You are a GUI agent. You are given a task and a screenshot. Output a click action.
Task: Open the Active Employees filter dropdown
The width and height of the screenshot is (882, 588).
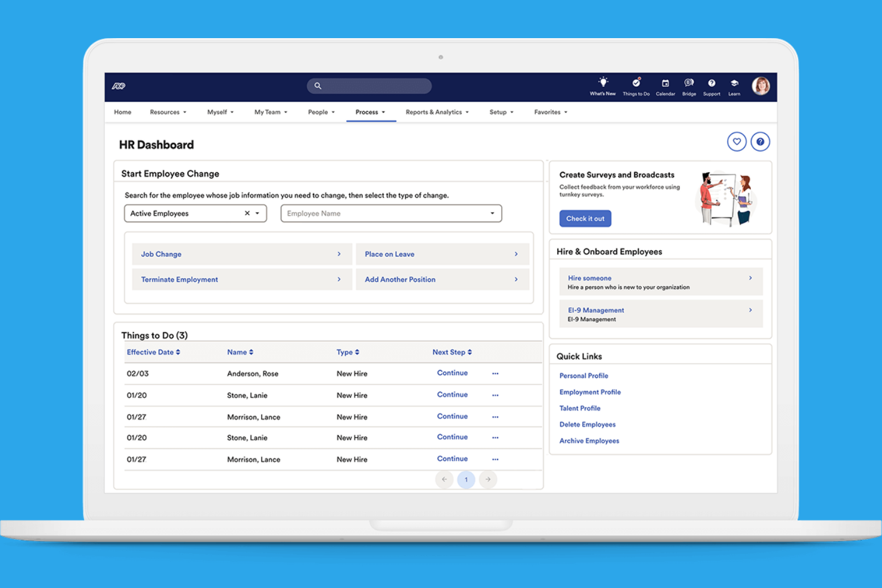click(257, 213)
